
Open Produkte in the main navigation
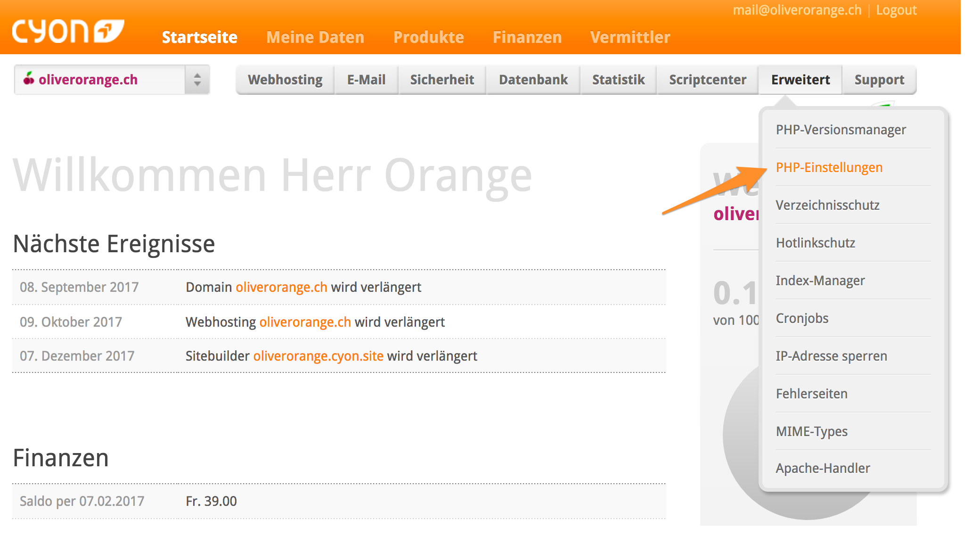pyautogui.click(x=429, y=37)
